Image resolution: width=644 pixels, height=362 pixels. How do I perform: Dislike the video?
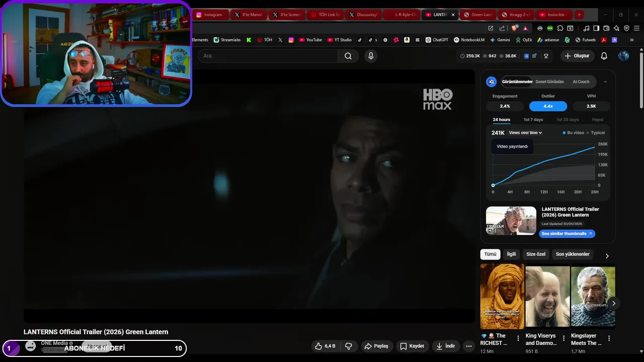(x=348, y=346)
